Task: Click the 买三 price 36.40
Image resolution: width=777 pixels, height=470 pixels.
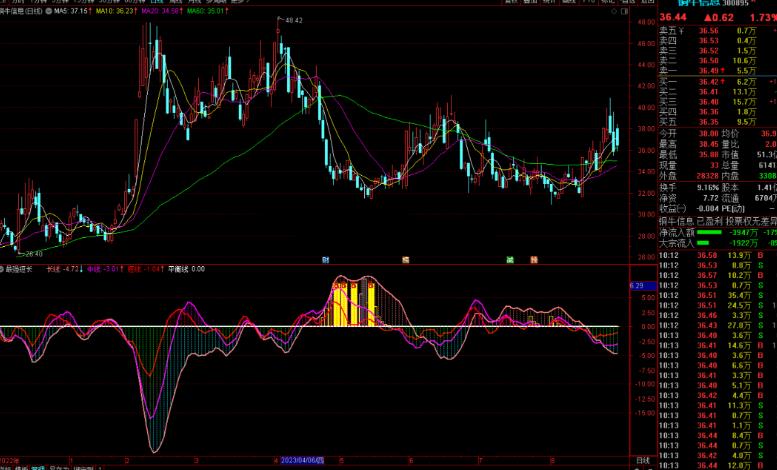Action: [709, 102]
